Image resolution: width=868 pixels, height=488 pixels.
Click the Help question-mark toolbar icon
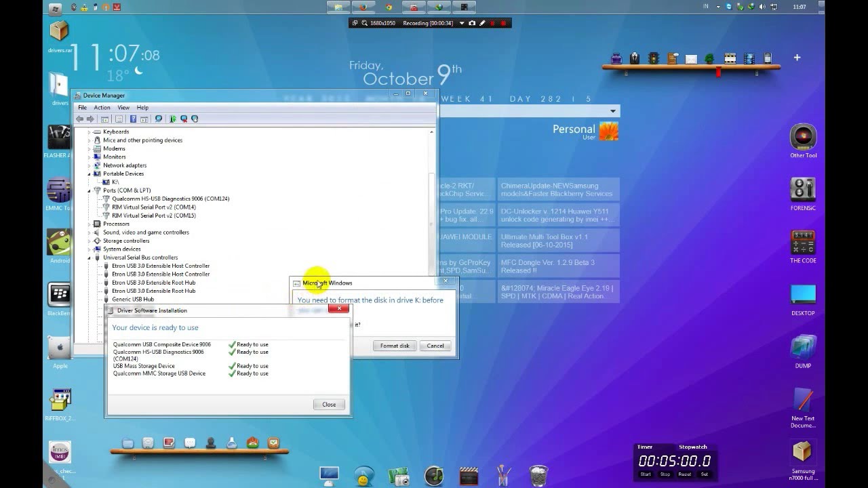coord(133,119)
